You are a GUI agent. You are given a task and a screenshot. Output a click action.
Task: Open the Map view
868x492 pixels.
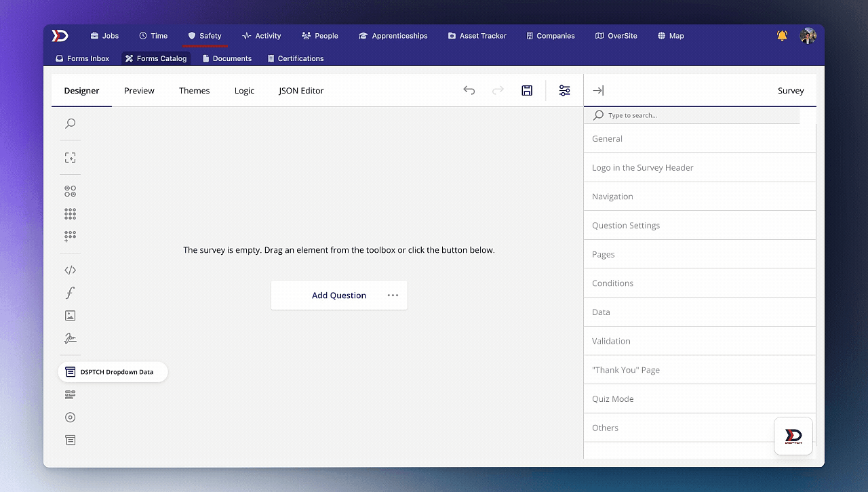coord(671,36)
